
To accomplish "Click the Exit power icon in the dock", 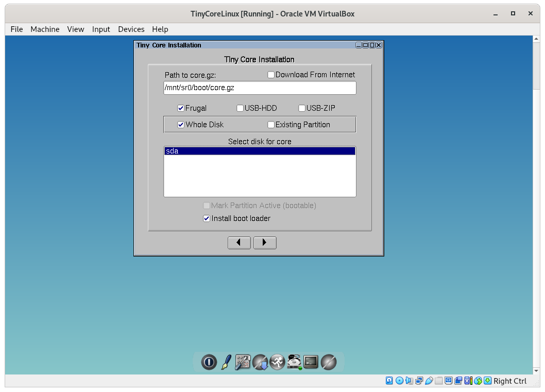I will coord(209,362).
